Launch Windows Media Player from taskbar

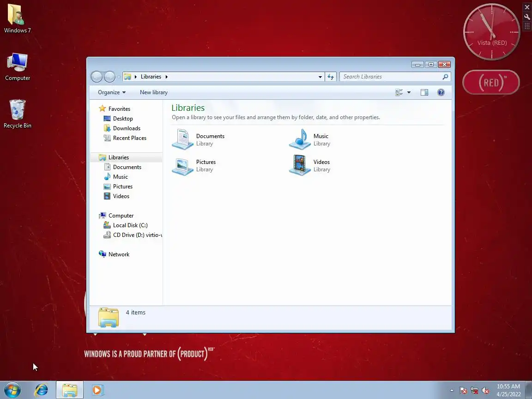click(97, 390)
